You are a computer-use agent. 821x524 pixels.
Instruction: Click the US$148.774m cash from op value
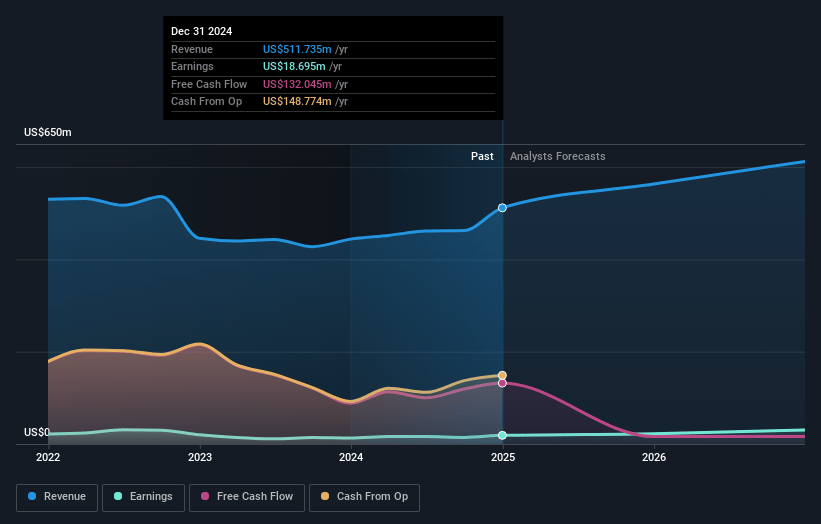297,102
